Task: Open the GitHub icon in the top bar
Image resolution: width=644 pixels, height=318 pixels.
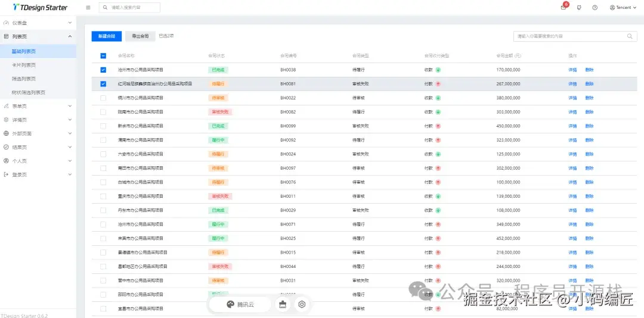Action: pos(579,7)
